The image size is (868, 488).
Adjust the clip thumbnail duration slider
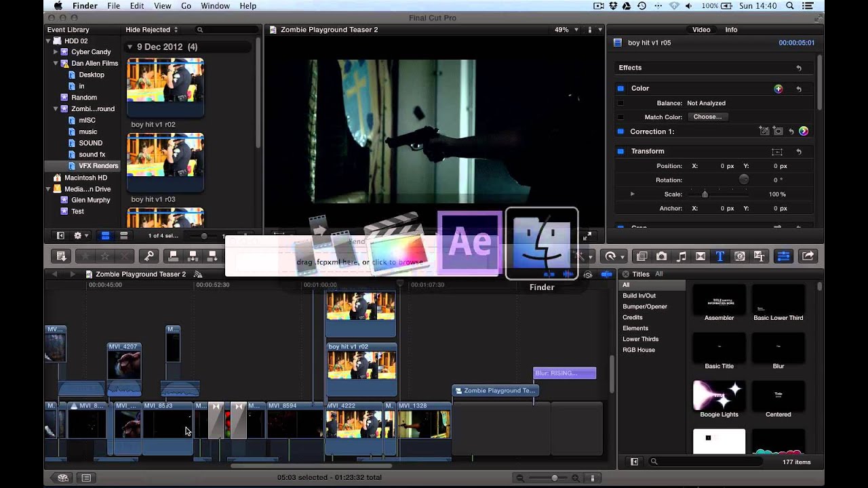point(204,237)
